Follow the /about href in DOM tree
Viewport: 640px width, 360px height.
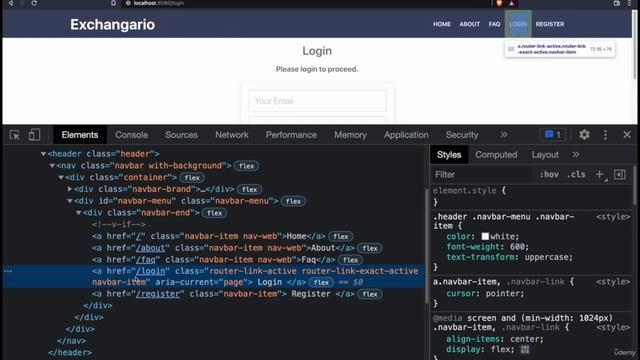[x=151, y=248]
